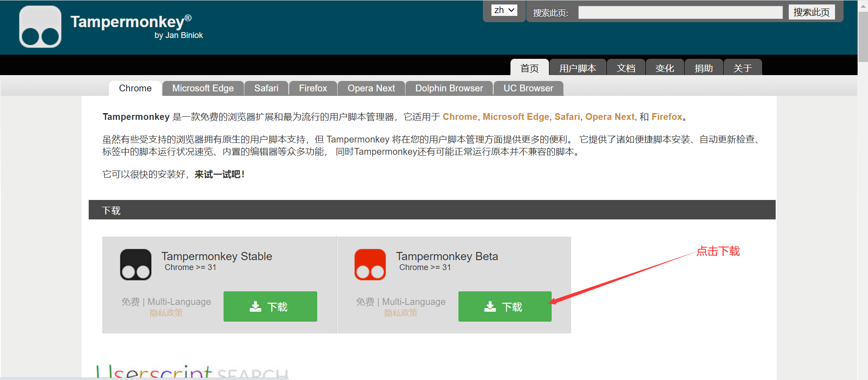868x380 pixels.
Task: Click the Tampermonkey logo icon in the header
Action: 40,27
